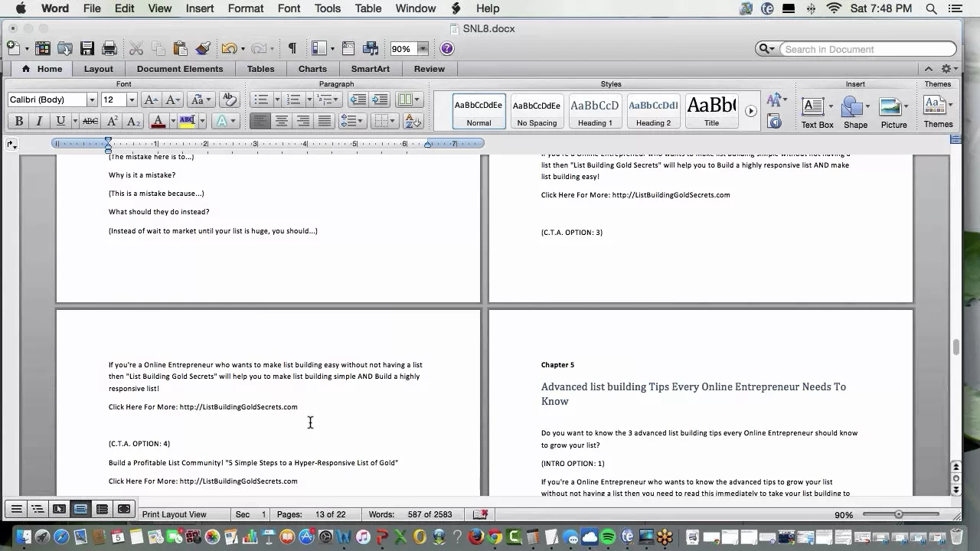The width and height of the screenshot is (980, 551).
Task: Open the Toolbox icon
Action: [348, 48]
